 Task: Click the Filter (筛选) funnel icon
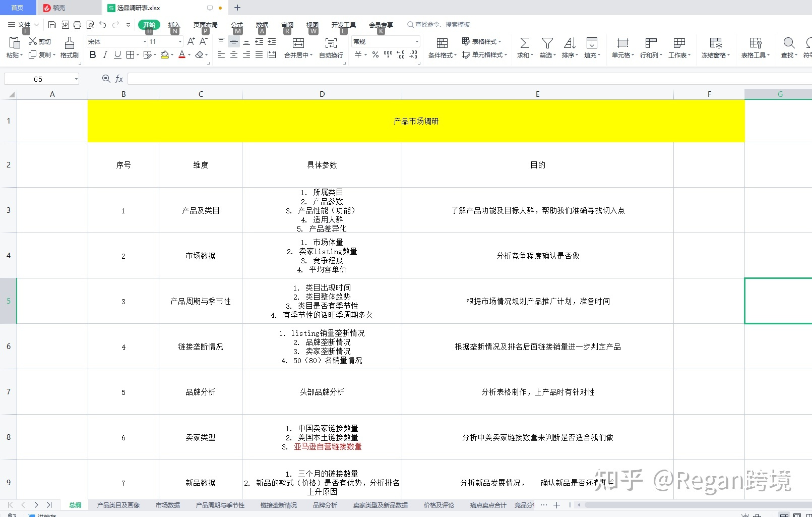click(x=547, y=43)
